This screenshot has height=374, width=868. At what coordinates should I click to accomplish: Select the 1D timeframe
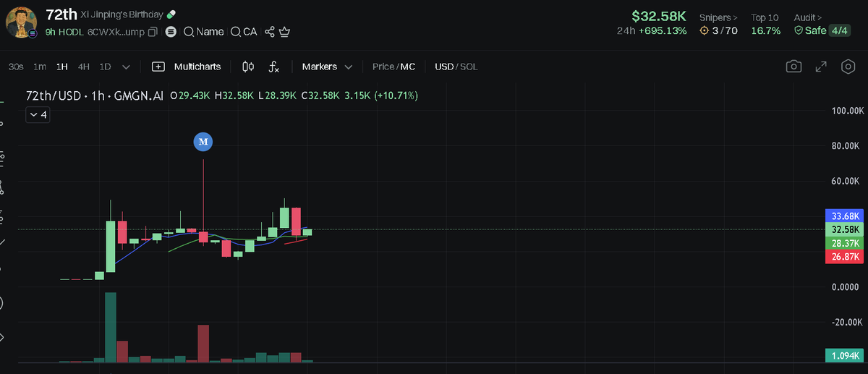[105, 67]
